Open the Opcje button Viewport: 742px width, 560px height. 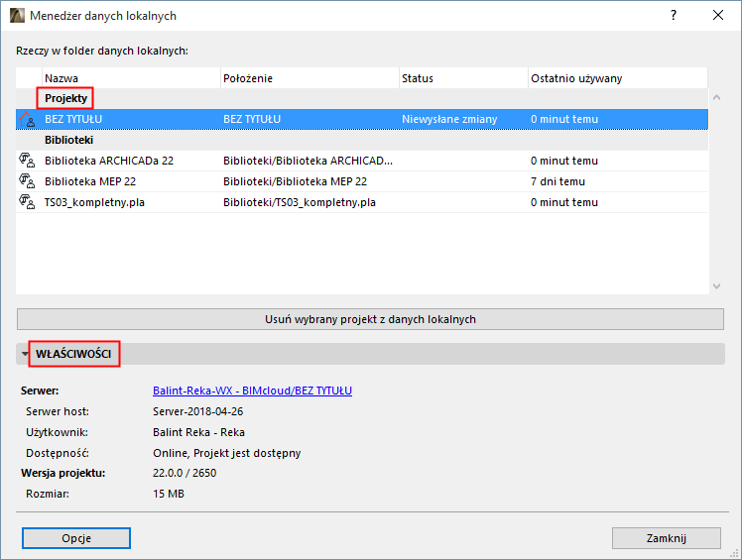coord(76,538)
